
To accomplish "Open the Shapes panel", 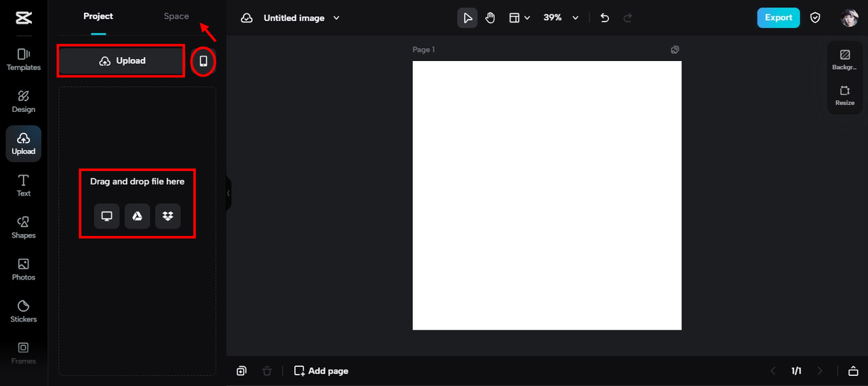I will (x=24, y=227).
